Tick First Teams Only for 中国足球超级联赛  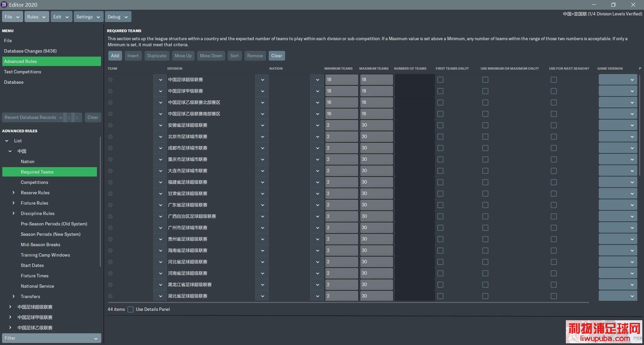click(440, 80)
